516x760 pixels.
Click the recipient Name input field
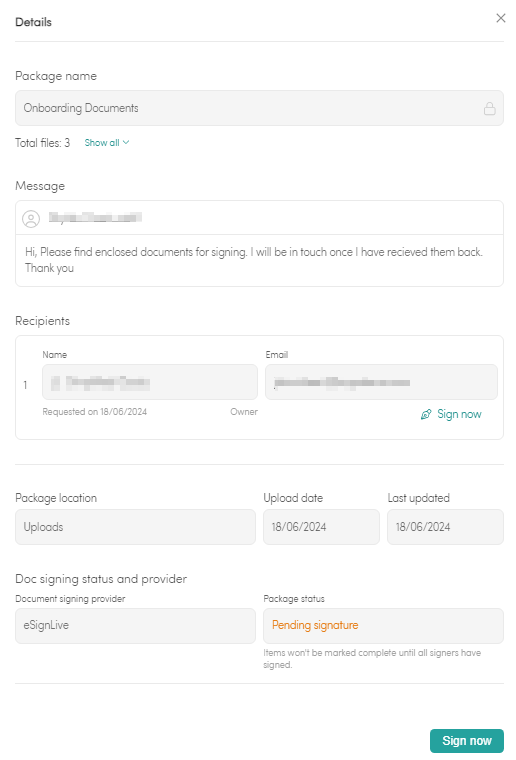point(150,382)
